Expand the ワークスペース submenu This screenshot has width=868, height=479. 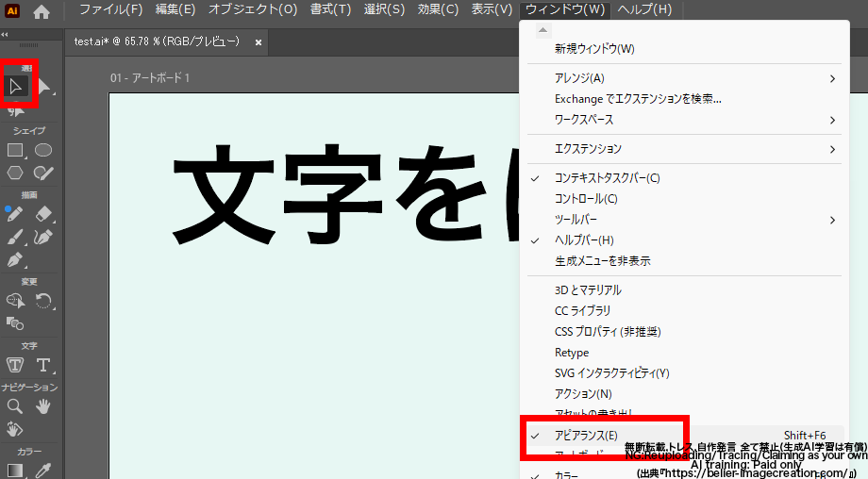[684, 120]
